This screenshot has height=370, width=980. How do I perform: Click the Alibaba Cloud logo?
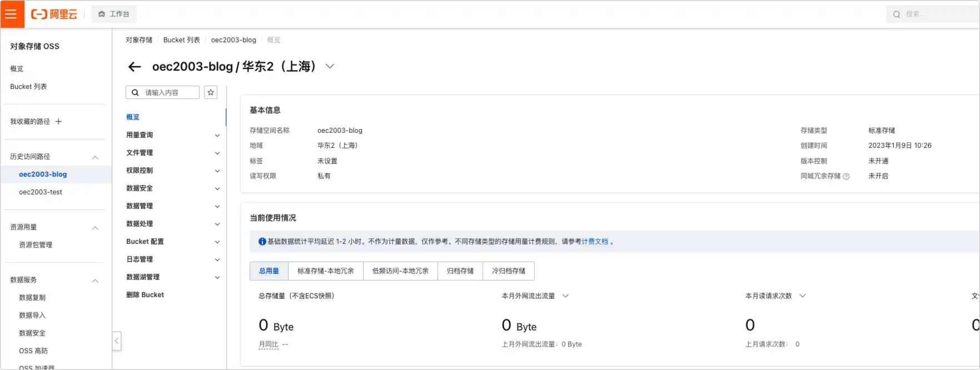54,14
